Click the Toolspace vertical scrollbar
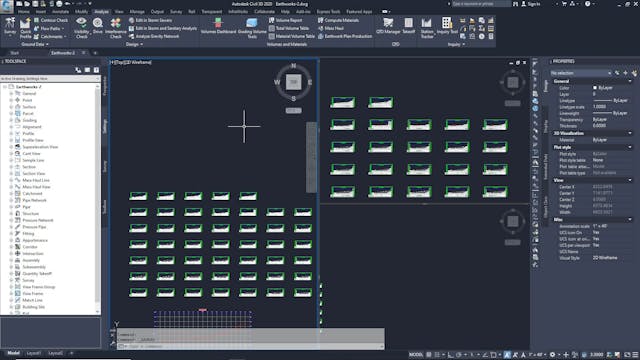Screen dimensions: 640x360 (x=98, y=199)
